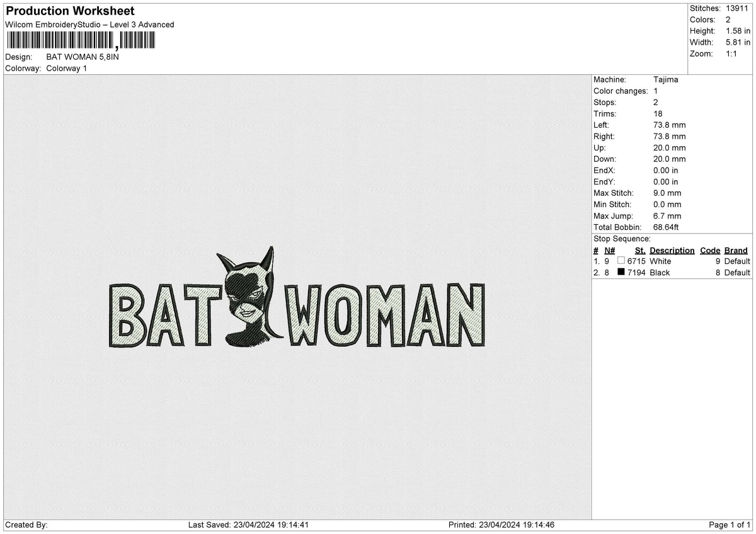
Task: Click the Left value '73.8 mm'
Action: [x=670, y=125]
